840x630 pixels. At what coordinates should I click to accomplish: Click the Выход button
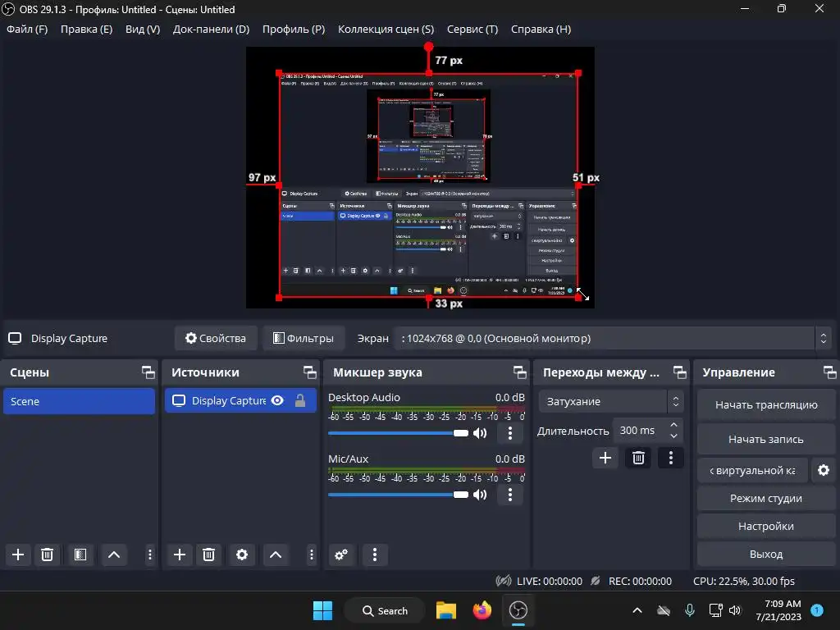(x=766, y=554)
